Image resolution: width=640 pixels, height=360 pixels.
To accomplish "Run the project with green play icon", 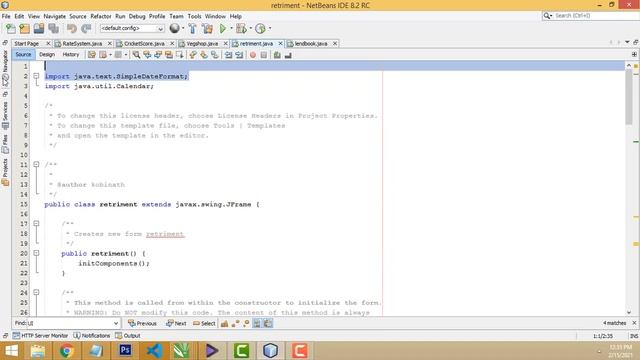I will coord(223,29).
